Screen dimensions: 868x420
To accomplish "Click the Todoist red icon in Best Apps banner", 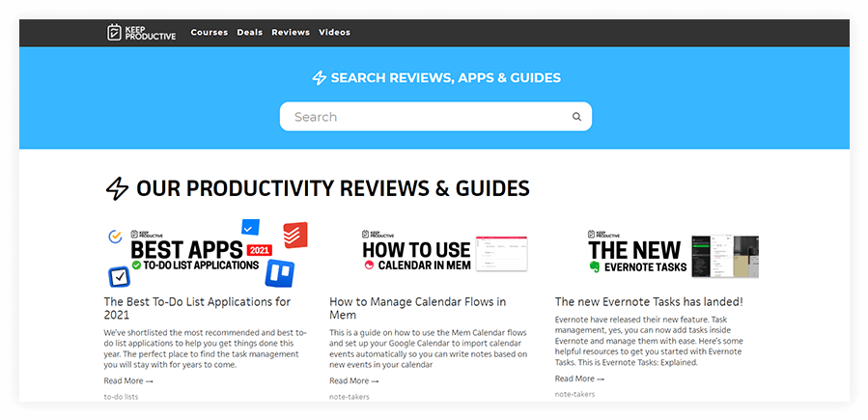I will pyautogui.click(x=295, y=236).
